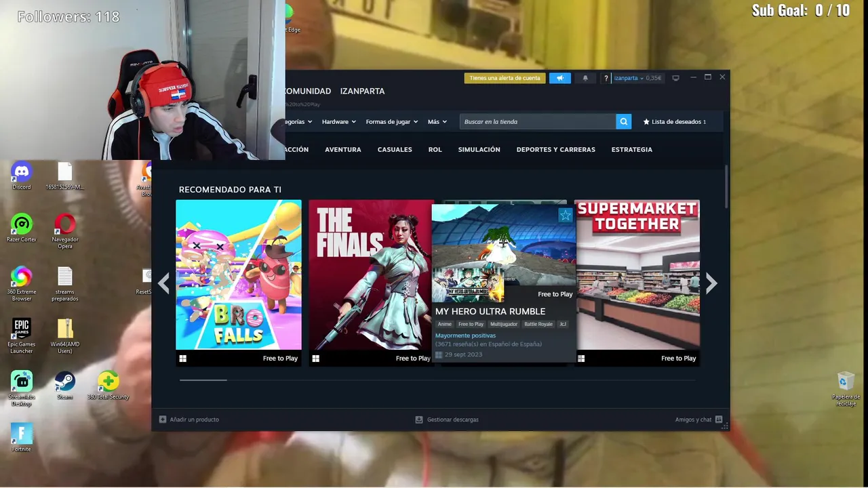
Task: Select the CASUALES genre tab
Action: (395, 150)
